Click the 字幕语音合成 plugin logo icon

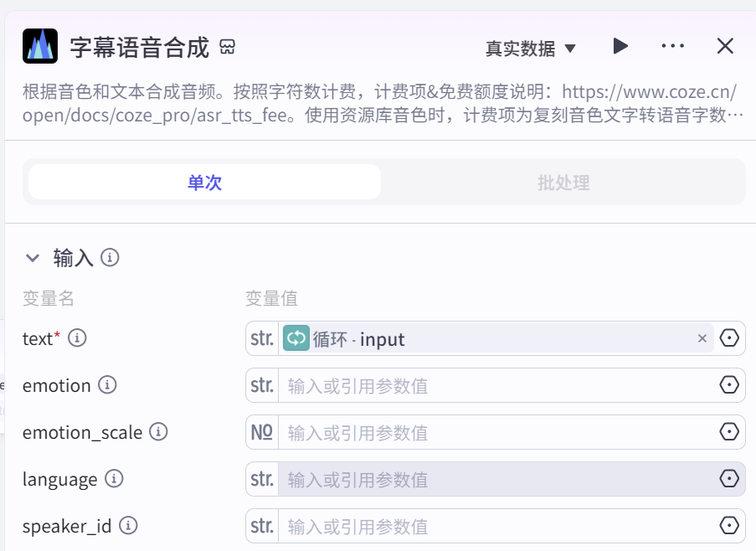[x=40, y=46]
